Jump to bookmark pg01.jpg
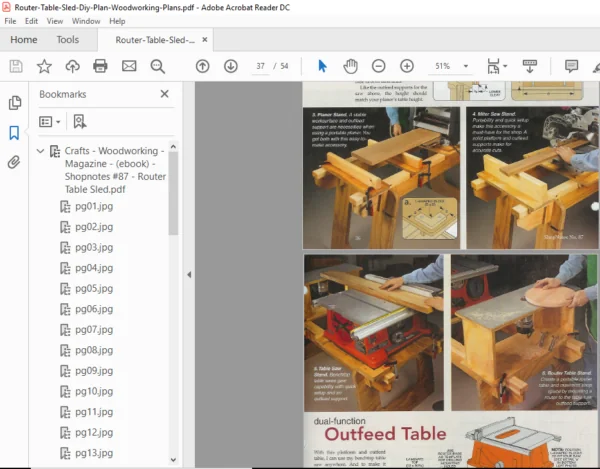Screen dimensions: 600x469 (x=94, y=207)
